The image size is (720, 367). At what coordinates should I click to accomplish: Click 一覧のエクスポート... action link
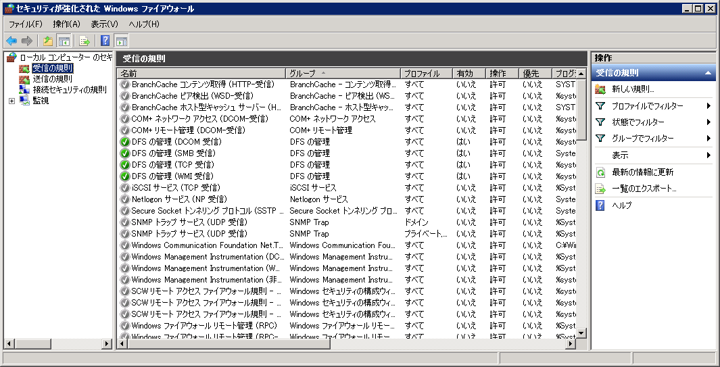[x=644, y=189]
